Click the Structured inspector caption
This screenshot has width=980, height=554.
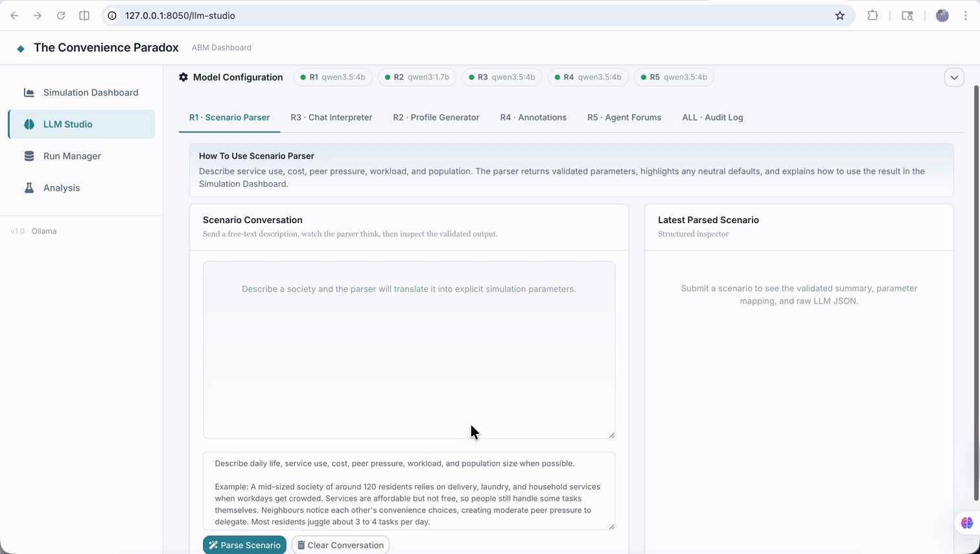[694, 234]
